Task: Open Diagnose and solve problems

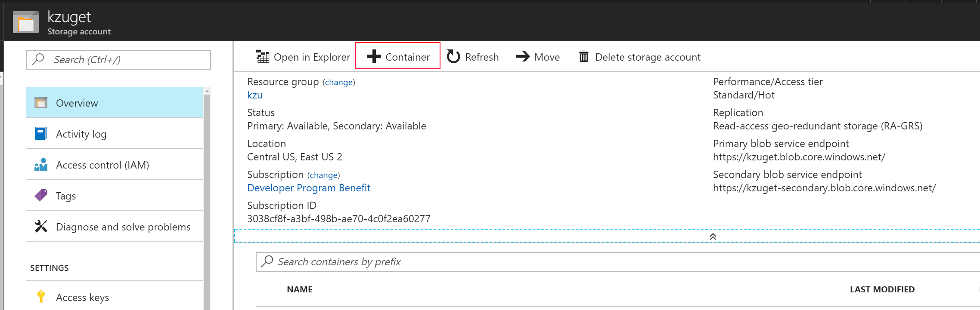Action: pos(115,227)
